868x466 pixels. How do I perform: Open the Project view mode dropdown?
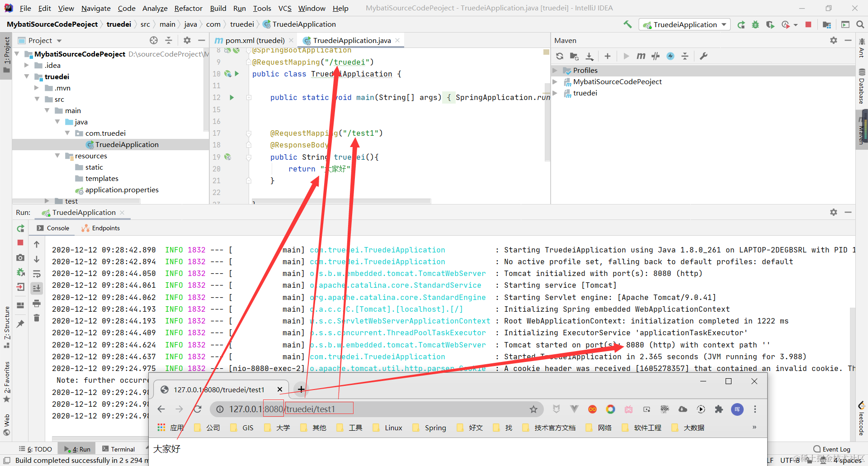tap(39, 40)
